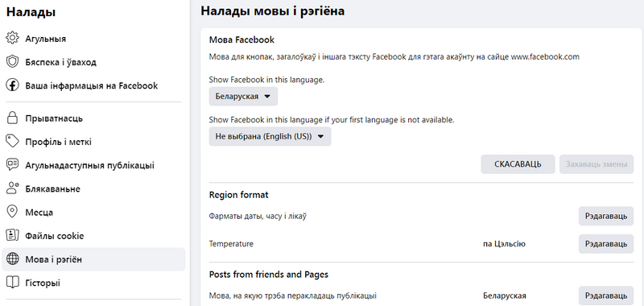Edit the Temperature setting
Viewport: 644px width, 306px height.
coord(606,244)
